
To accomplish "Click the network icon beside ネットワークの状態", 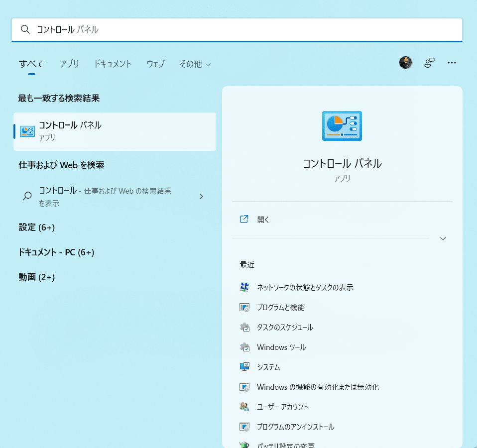I will 244,287.
